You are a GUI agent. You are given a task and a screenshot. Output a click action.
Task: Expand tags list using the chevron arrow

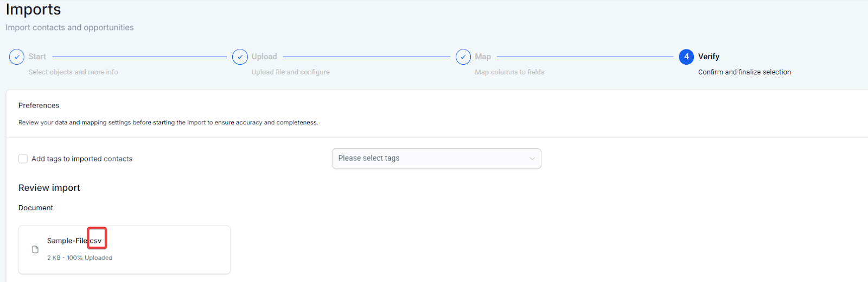coord(532,159)
